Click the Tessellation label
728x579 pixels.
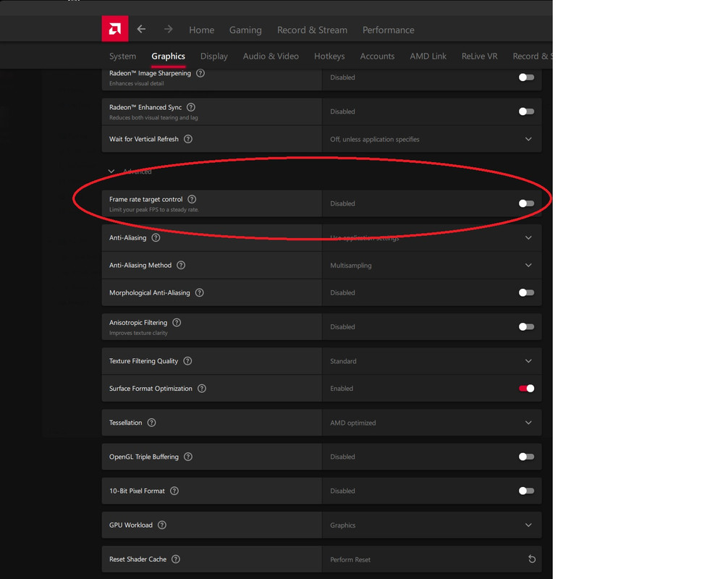pos(125,423)
